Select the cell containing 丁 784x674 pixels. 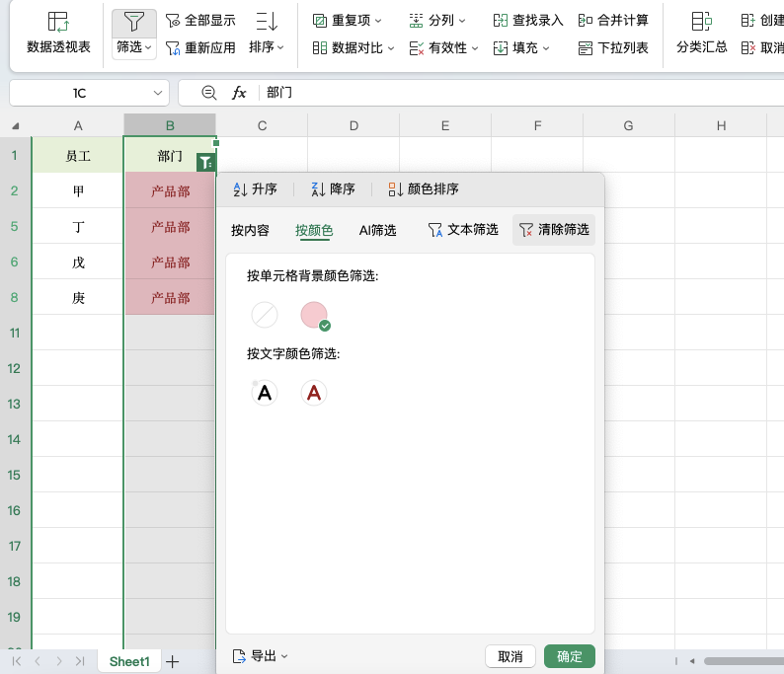pos(78,226)
